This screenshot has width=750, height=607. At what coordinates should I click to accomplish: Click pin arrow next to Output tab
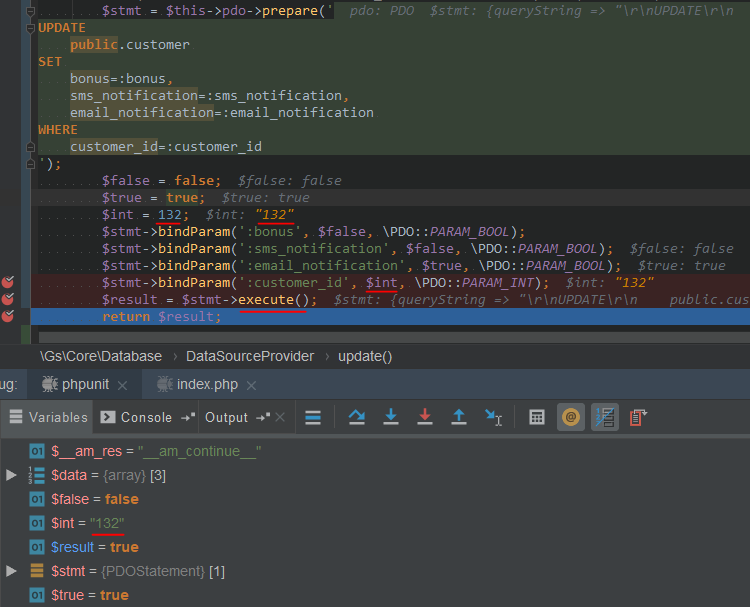tap(263, 418)
